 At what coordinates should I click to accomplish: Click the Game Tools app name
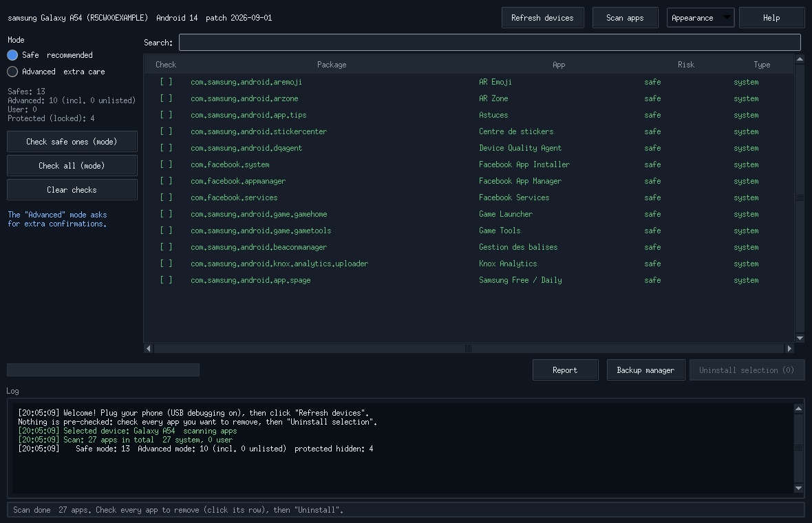click(500, 231)
